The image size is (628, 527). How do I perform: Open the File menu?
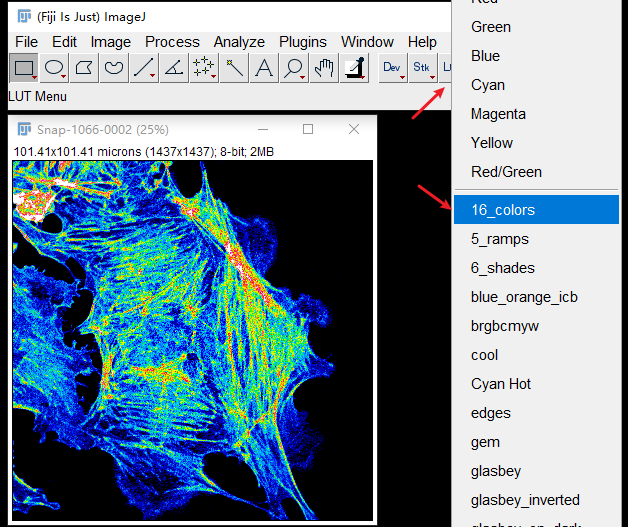26,42
